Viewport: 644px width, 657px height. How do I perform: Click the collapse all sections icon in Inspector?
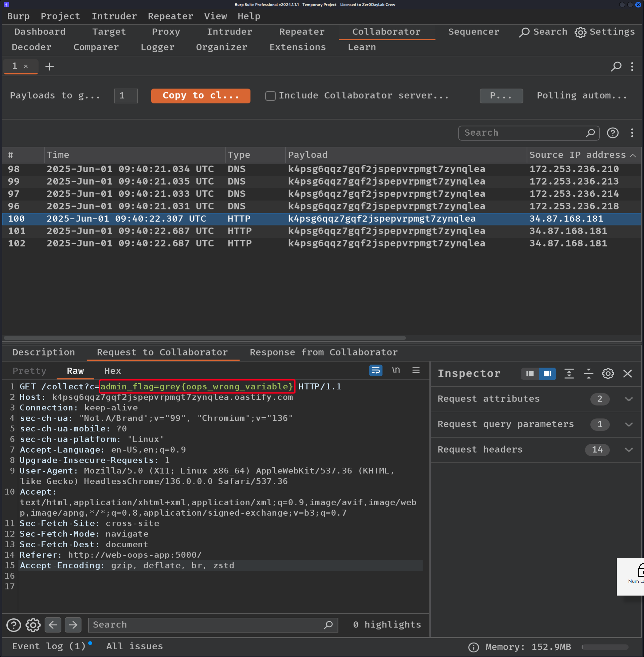pyautogui.click(x=589, y=374)
